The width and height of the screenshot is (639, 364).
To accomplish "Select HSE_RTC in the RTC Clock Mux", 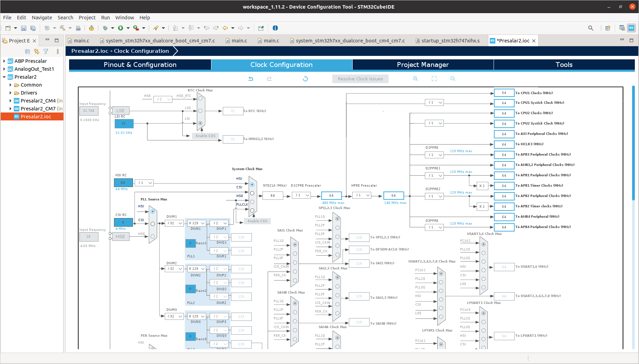I will pos(200,98).
